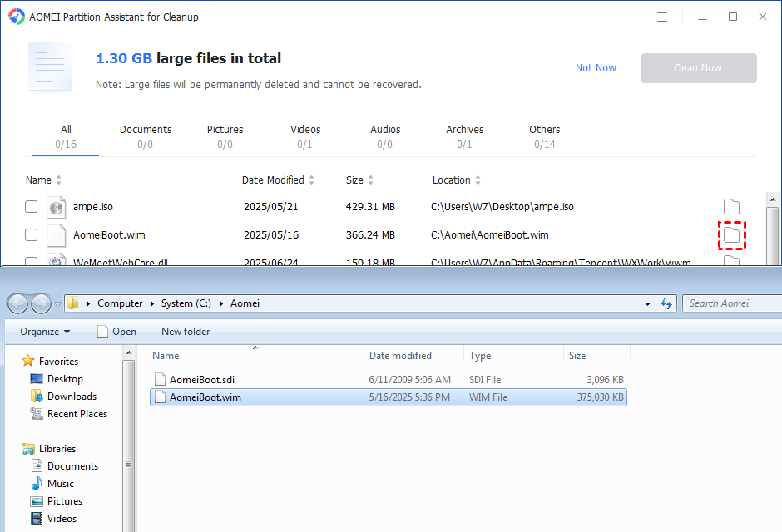
Task: Expand the arrow after System (C:) in breadcrumb
Action: point(221,303)
